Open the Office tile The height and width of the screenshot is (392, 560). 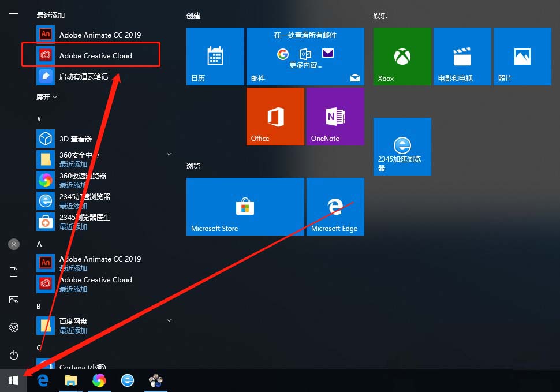pyautogui.click(x=275, y=117)
